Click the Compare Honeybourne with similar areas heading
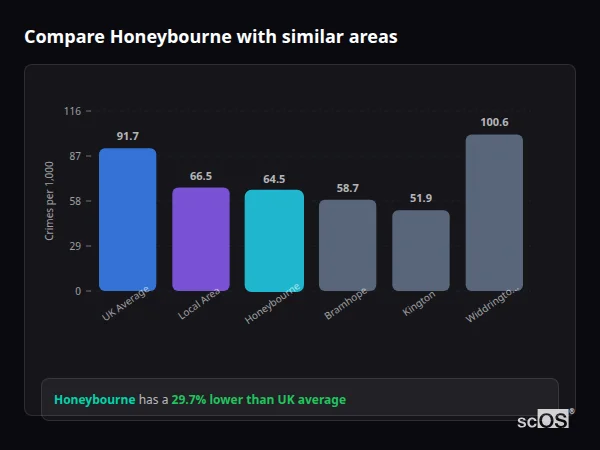 point(211,37)
